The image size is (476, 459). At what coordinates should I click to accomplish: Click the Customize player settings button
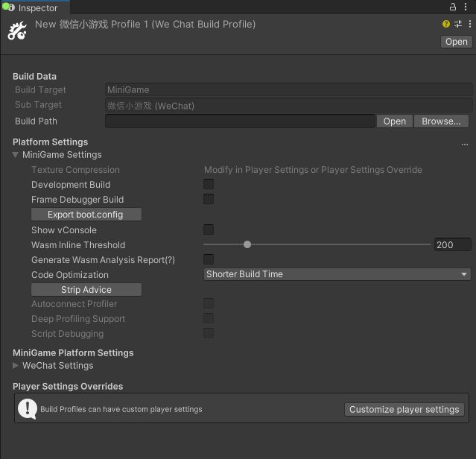pyautogui.click(x=404, y=409)
